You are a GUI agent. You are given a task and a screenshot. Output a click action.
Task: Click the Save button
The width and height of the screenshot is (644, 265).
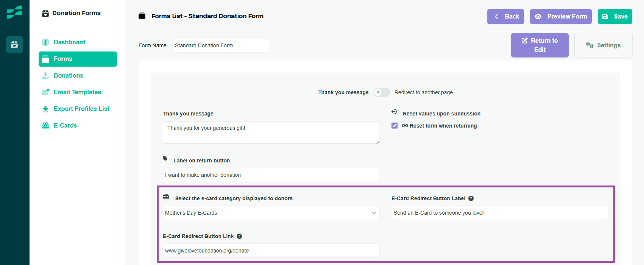(615, 17)
